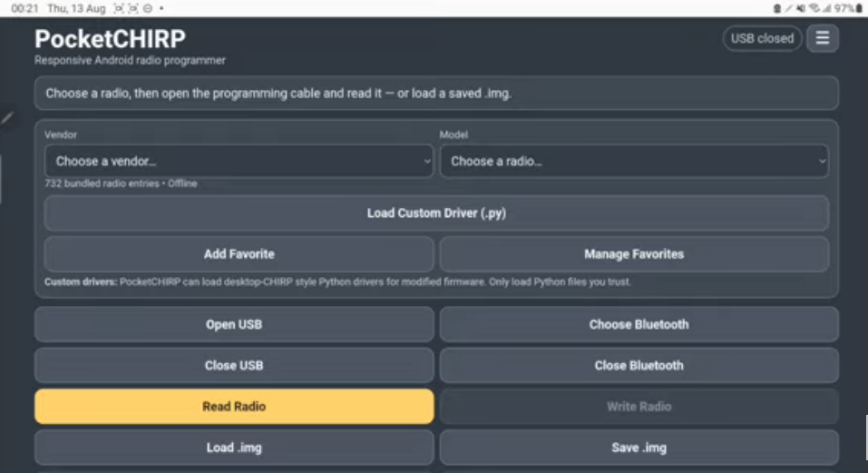Screen dimensions: 868x473
Task: Click the Save .img button
Action: point(639,448)
